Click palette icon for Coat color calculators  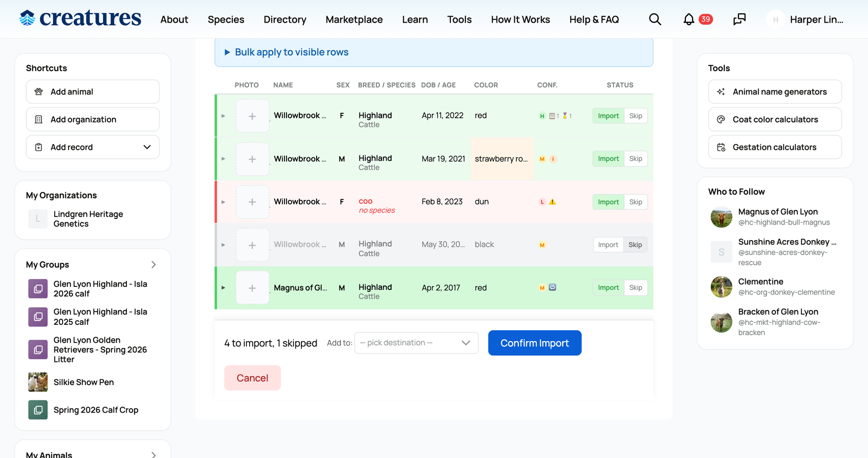click(721, 119)
